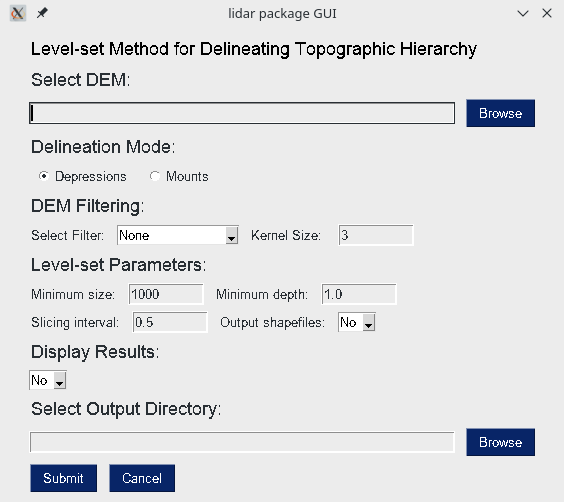Viewport: 564px width, 502px height.
Task: Click the Minimum size field
Action: [166, 294]
